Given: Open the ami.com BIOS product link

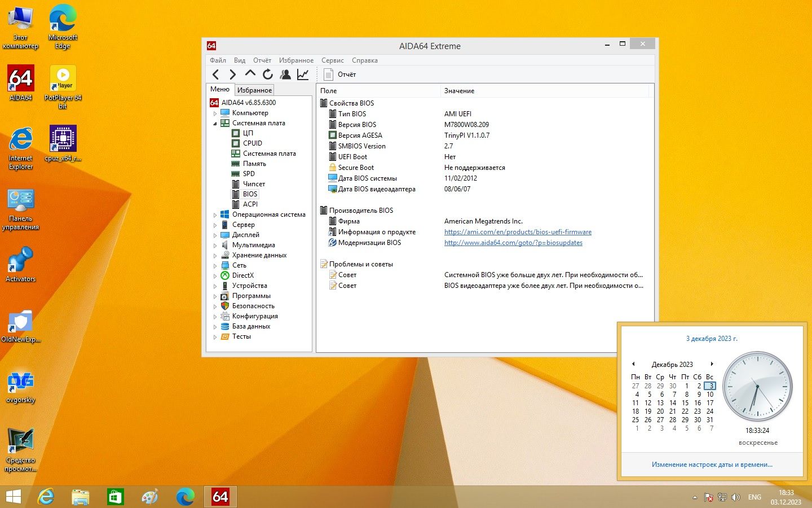Looking at the screenshot, I should 518,232.
